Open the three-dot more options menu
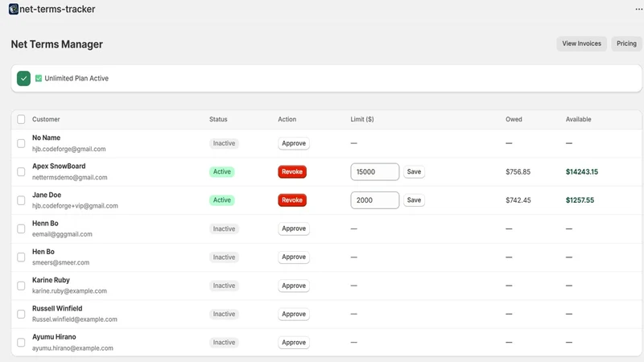The image size is (644, 362). click(638, 9)
